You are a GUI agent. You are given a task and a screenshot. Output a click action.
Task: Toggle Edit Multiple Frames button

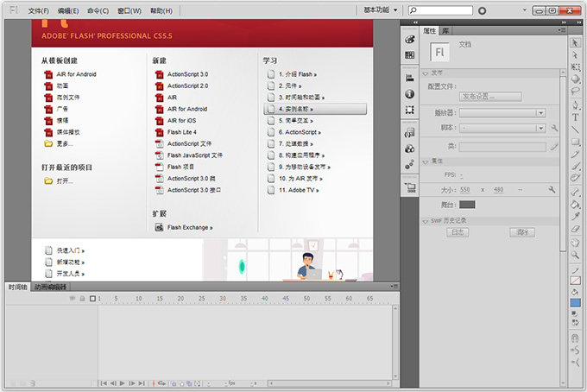pyautogui.click(x=189, y=383)
